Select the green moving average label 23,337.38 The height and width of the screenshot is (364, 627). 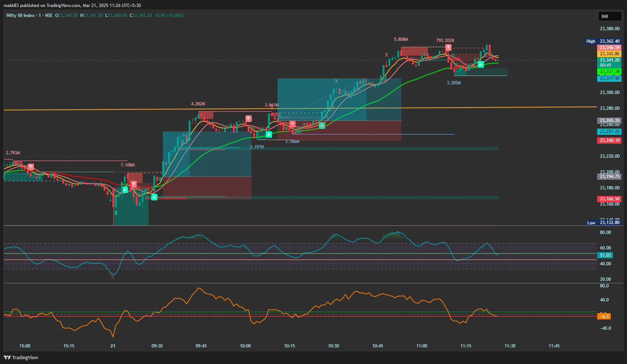(x=609, y=71)
